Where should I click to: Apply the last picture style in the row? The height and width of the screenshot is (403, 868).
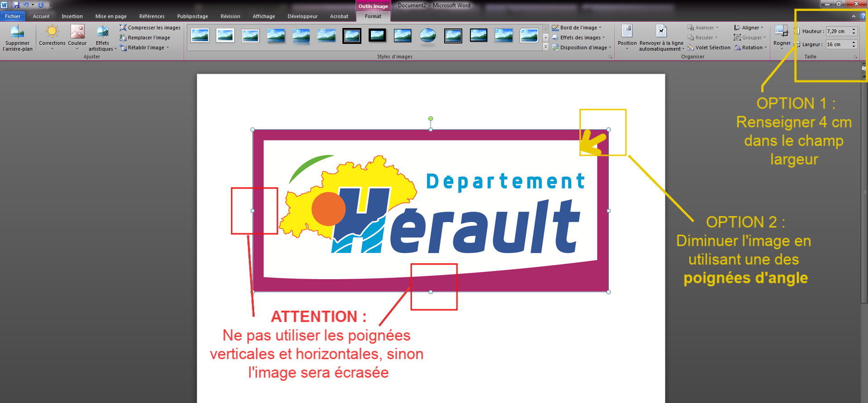(x=529, y=35)
